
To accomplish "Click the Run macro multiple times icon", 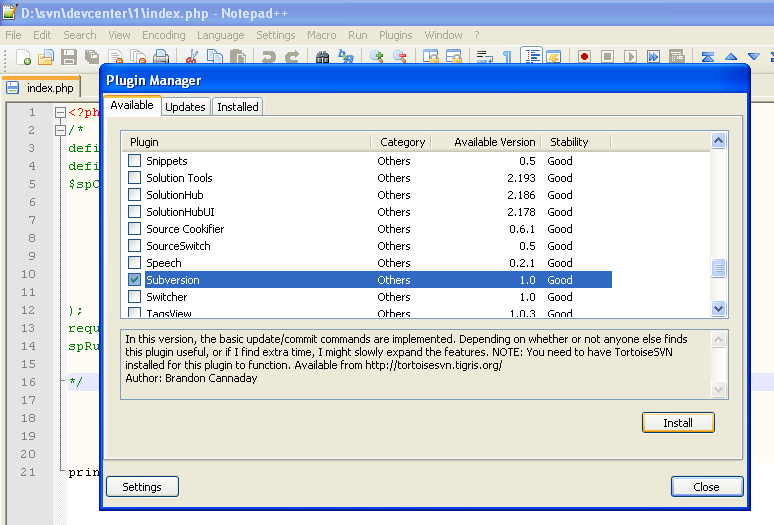I will (x=654, y=57).
